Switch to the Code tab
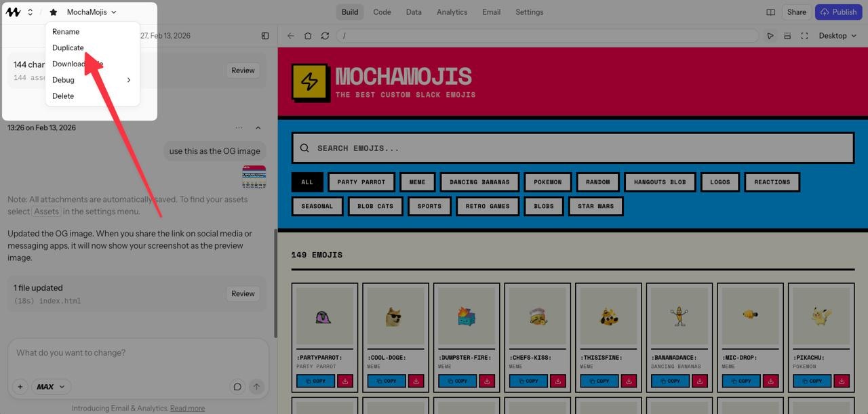The height and width of the screenshot is (414, 868). (381, 12)
